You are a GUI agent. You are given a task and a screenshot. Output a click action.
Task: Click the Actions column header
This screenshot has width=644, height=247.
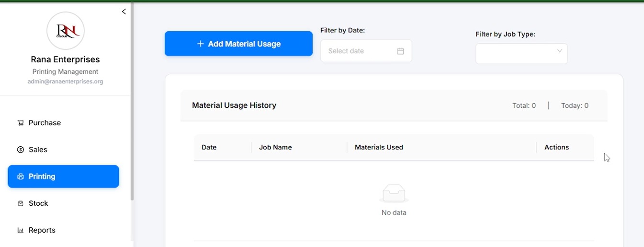pos(565,147)
